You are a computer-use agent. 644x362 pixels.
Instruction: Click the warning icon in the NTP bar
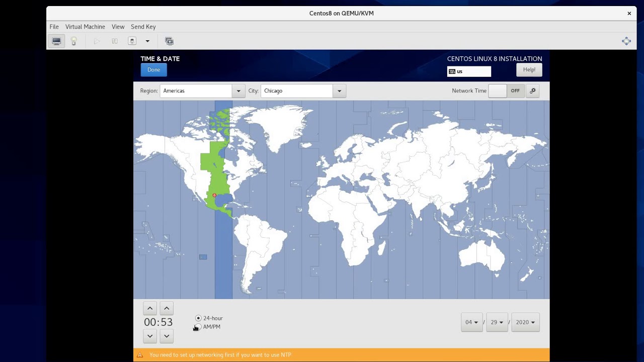[x=140, y=355]
